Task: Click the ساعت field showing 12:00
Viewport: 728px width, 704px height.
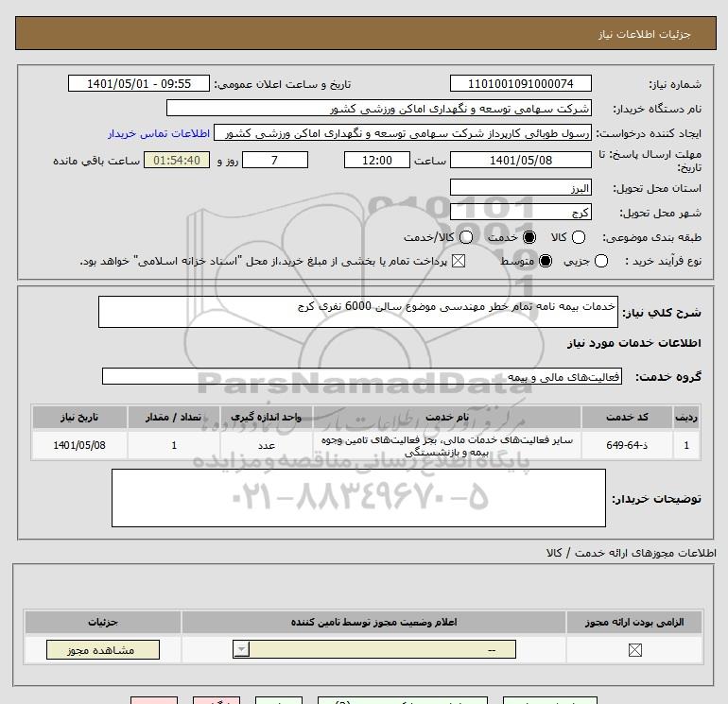Action: pyautogui.click(x=377, y=160)
